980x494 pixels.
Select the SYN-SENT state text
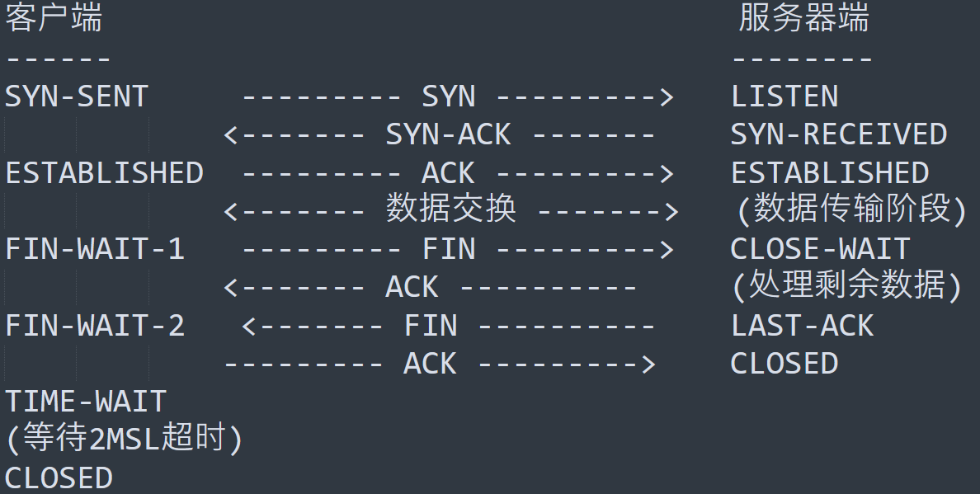tap(77, 96)
